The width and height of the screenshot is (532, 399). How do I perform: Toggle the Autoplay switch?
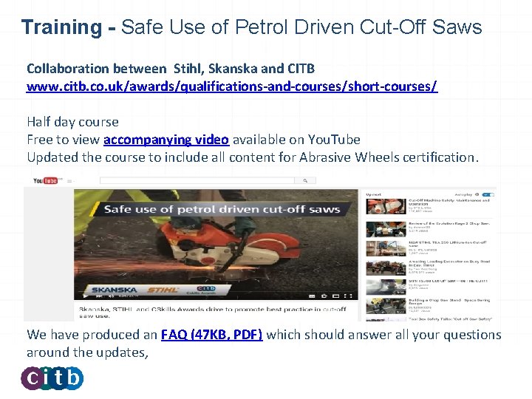point(488,195)
